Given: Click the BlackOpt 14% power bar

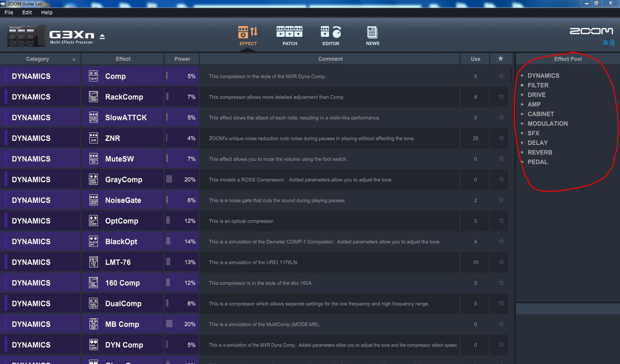Looking at the screenshot, I should point(168,242).
